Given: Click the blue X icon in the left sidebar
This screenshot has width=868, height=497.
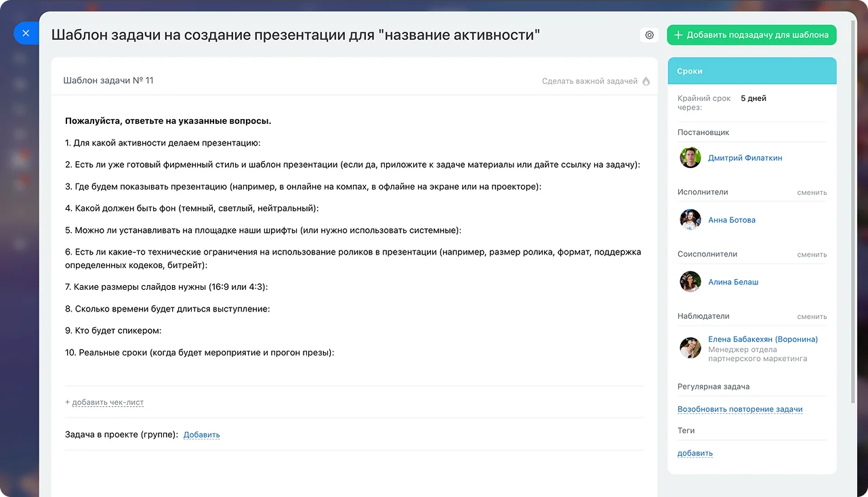Looking at the screenshot, I should 26,33.
